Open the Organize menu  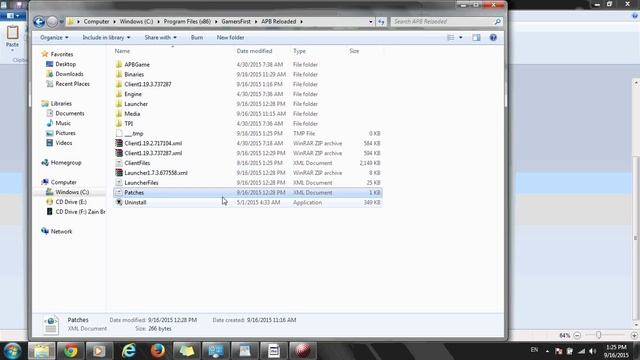coord(54,38)
